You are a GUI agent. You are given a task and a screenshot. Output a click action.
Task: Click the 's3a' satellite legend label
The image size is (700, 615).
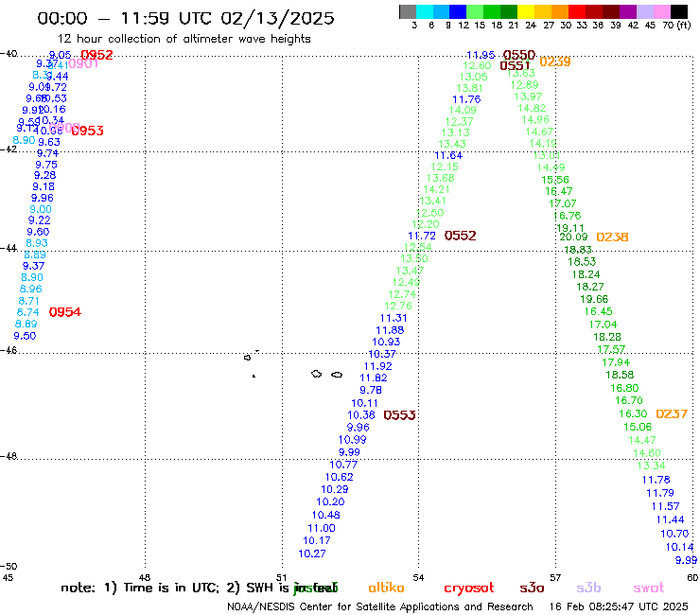click(532, 588)
